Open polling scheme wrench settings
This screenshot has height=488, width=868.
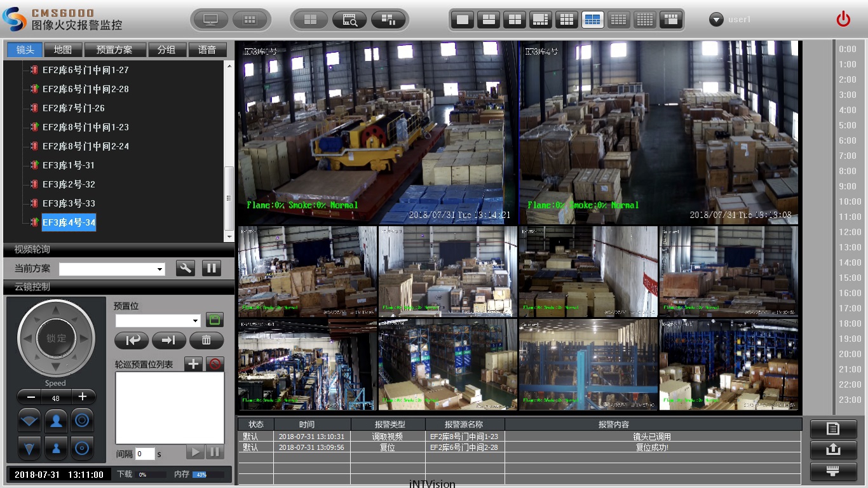coord(186,268)
